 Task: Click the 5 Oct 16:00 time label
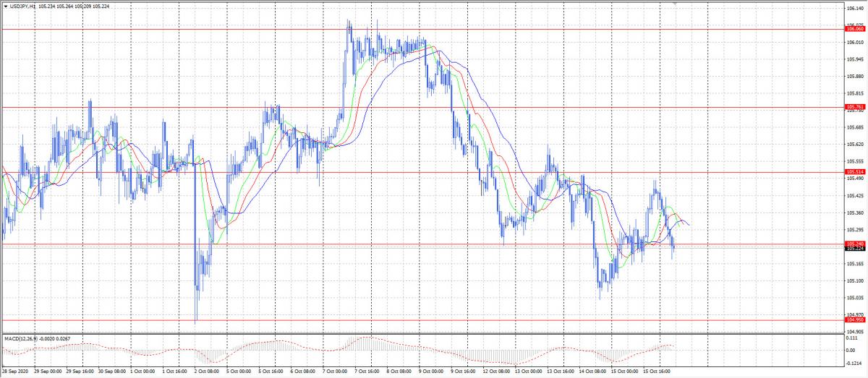[x=272, y=373]
